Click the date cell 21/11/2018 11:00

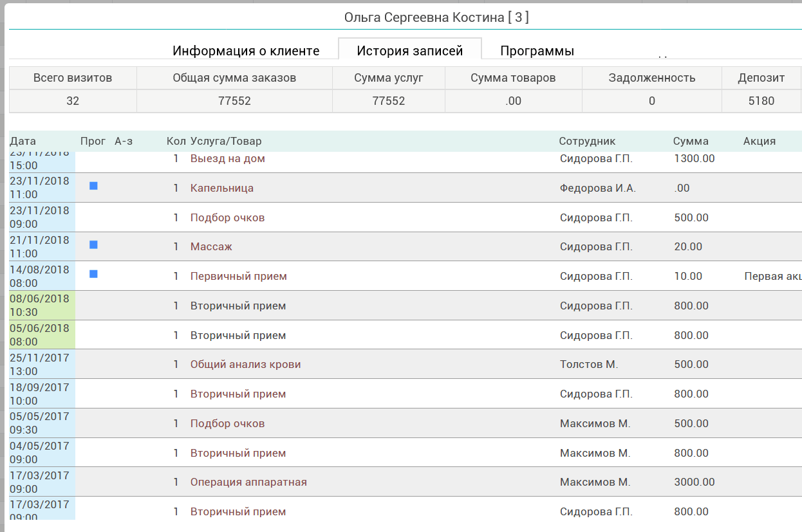pos(42,246)
